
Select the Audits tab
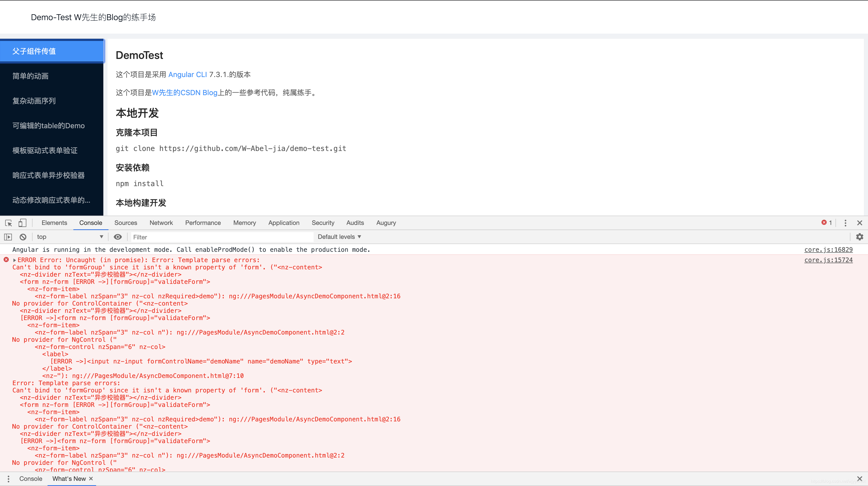[355, 222]
